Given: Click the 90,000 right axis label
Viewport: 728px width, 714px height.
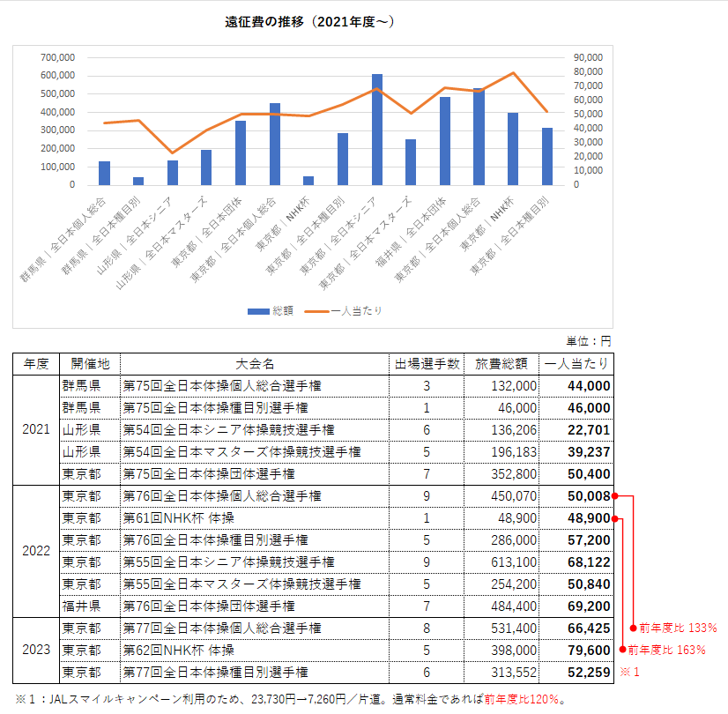Looking at the screenshot, I should coord(588,57).
